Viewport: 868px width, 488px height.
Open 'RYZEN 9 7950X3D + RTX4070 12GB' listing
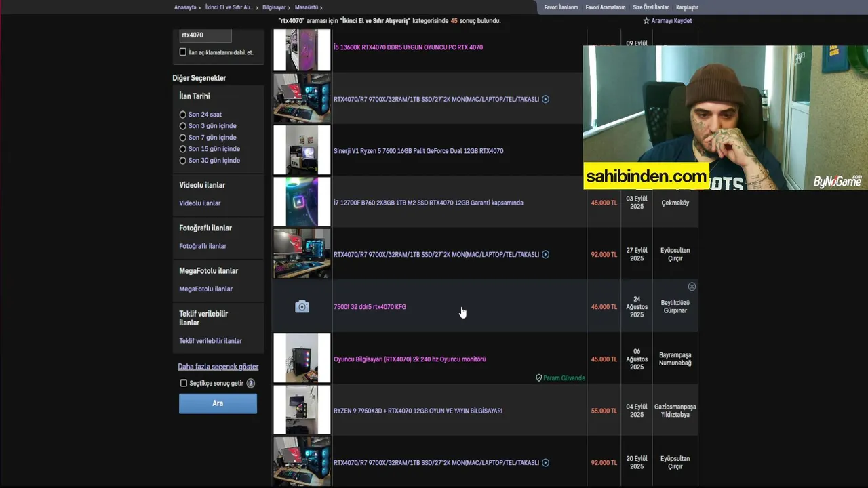[x=418, y=411]
